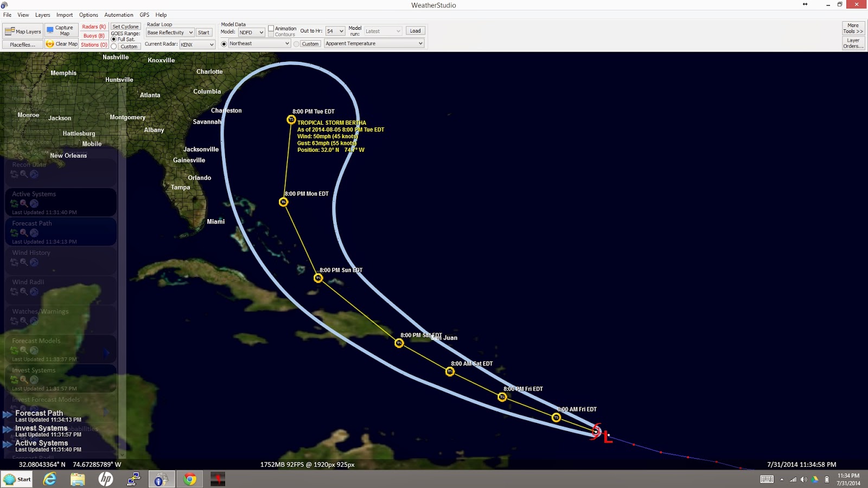Viewport: 868px width, 488px height.
Task: Select the Custom GOES range radio button
Action: [114, 46]
